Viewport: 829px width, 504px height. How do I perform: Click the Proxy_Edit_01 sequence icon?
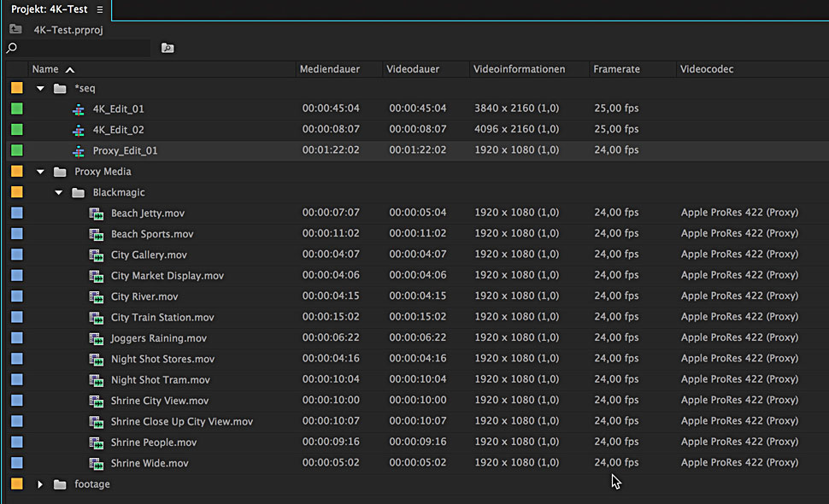(79, 150)
